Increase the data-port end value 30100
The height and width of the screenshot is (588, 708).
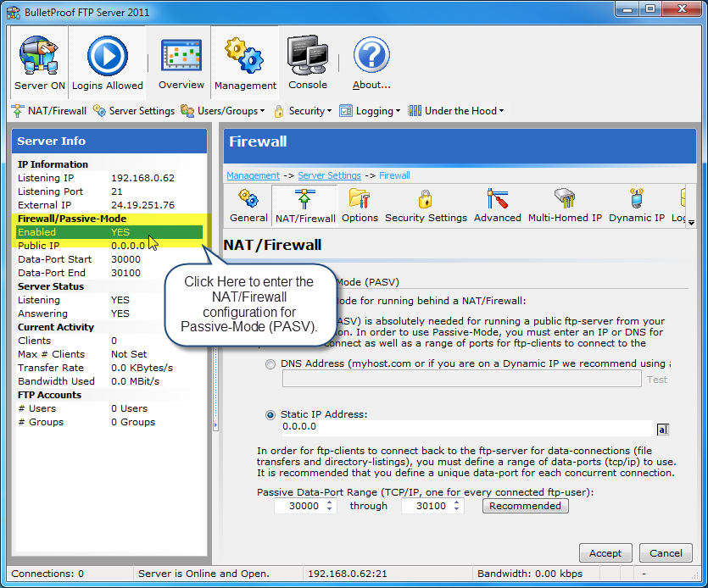pos(456,502)
